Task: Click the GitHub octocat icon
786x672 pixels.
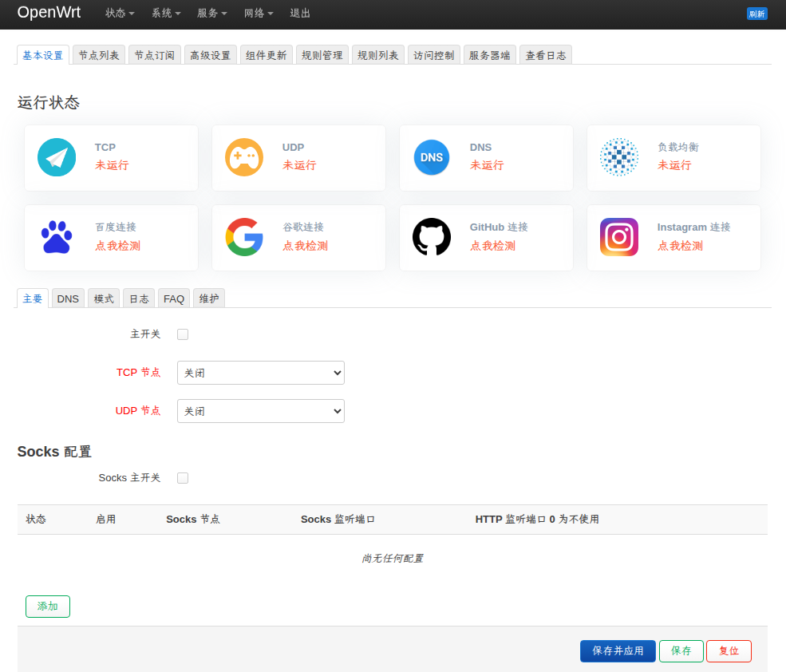Action: [x=432, y=237]
